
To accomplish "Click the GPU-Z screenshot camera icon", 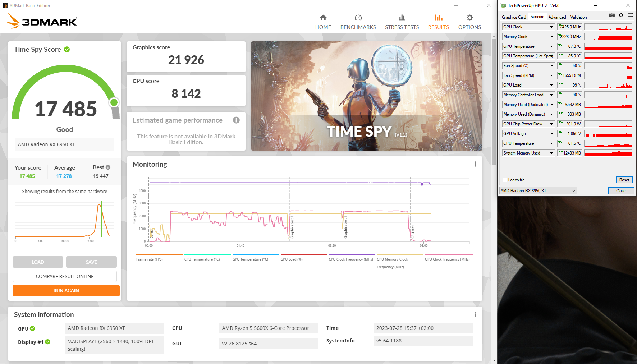I will click(611, 15).
